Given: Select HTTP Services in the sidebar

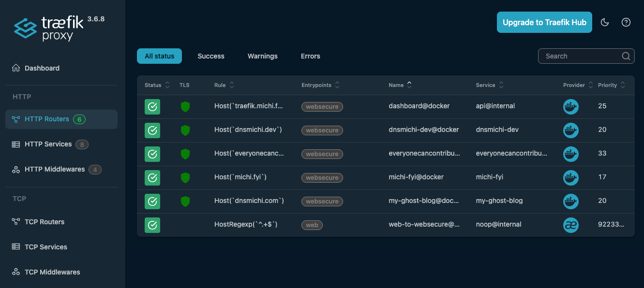Looking at the screenshot, I should (x=47, y=144).
